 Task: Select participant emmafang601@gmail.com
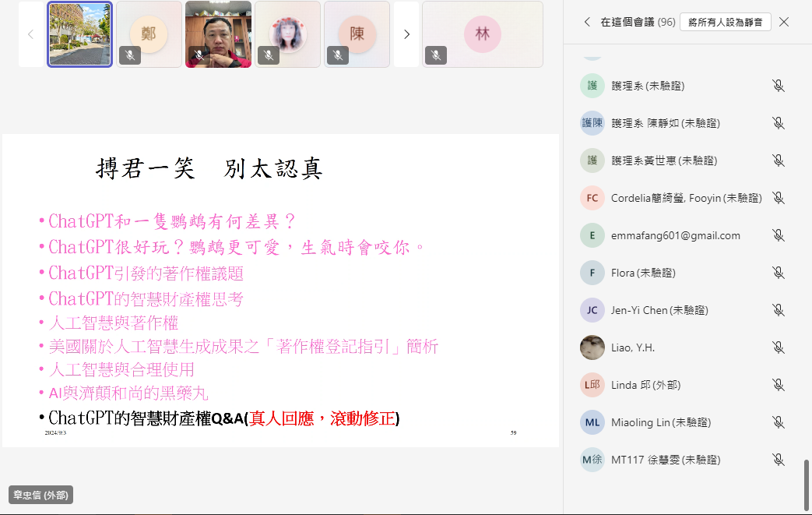tap(675, 236)
